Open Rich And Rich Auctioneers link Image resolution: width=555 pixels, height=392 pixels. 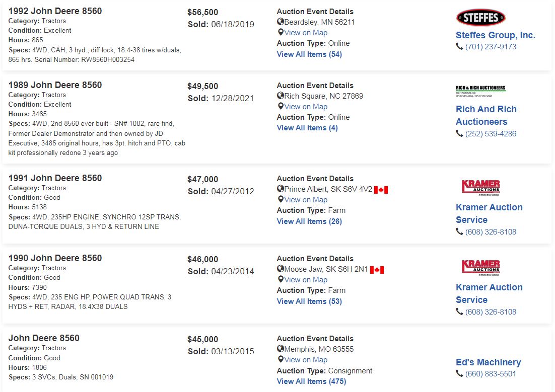487,115
